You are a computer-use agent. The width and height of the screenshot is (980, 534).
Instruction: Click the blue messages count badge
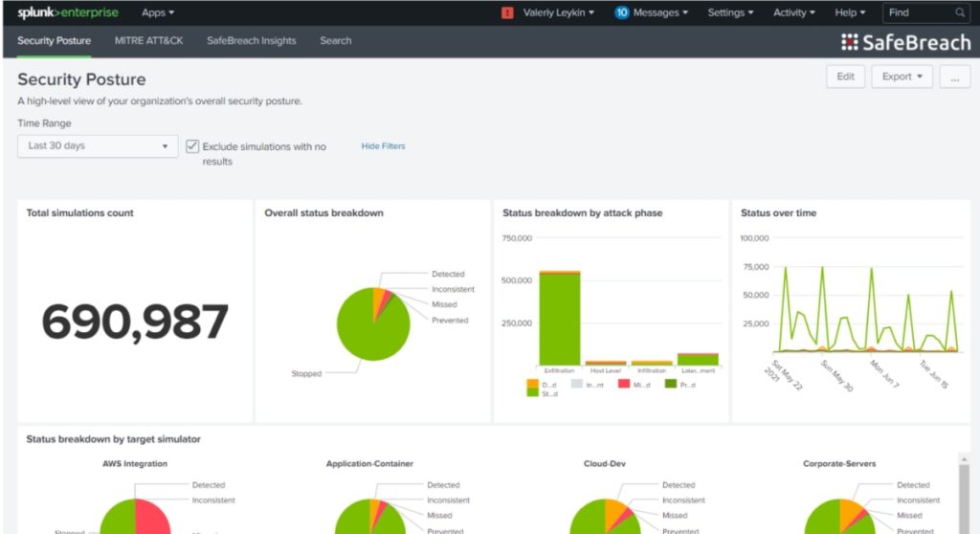(622, 13)
